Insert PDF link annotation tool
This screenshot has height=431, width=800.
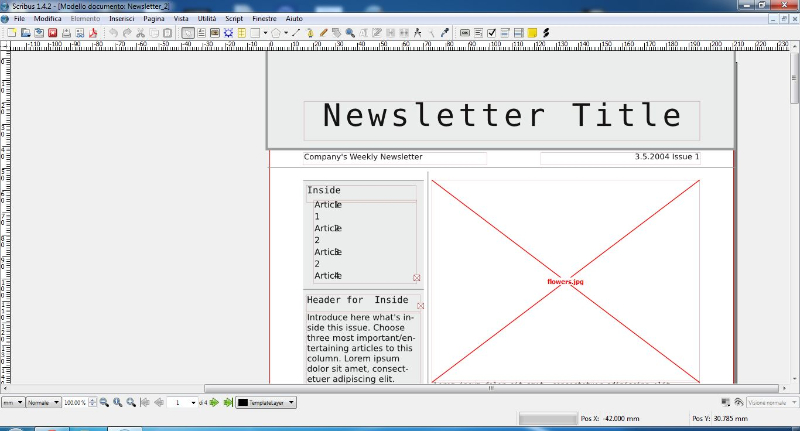(546, 33)
